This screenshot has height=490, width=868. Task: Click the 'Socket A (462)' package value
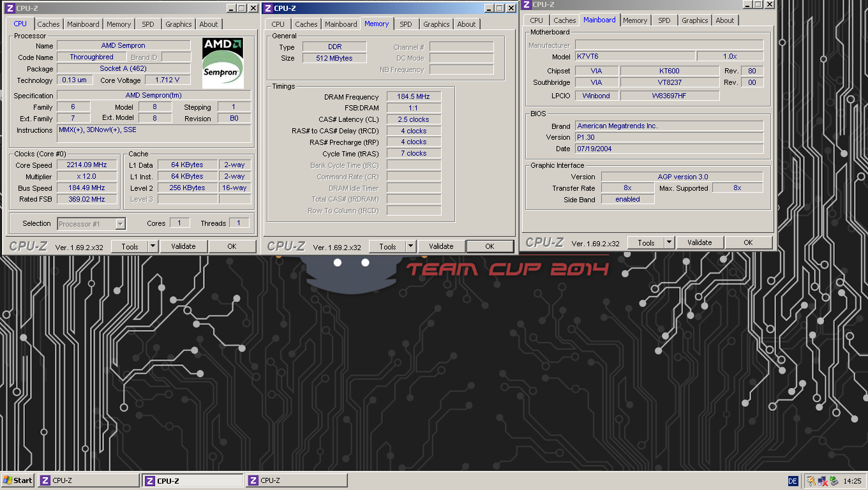pos(123,68)
